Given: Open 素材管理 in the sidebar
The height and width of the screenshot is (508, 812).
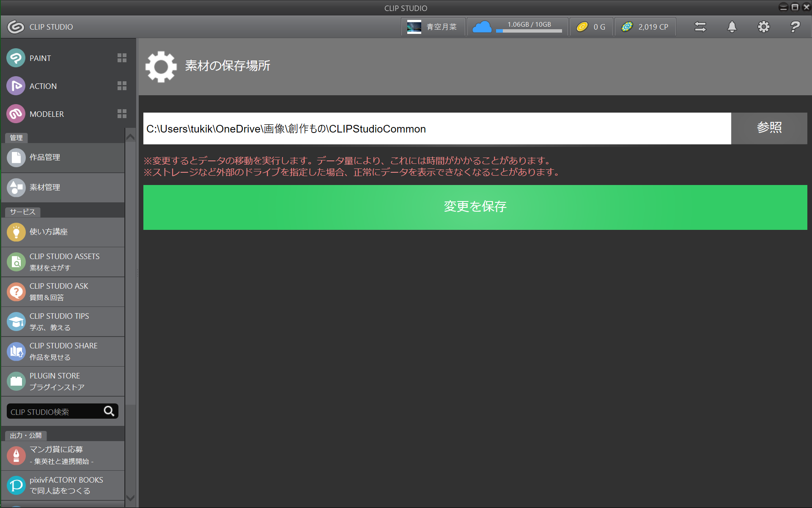Looking at the screenshot, I should [x=63, y=187].
